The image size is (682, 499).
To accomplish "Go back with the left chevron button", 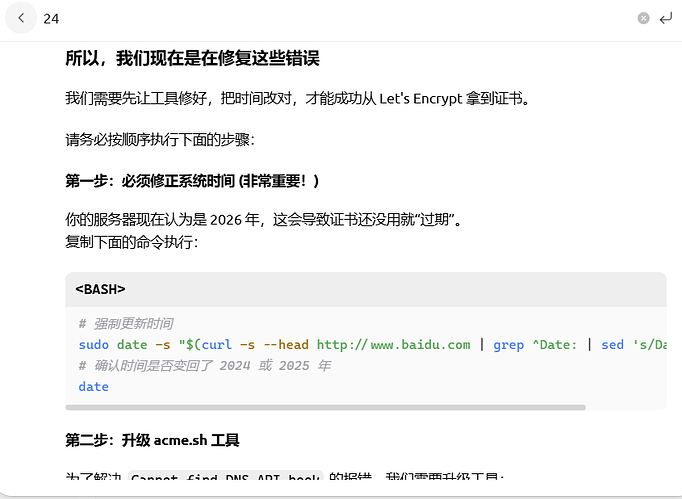I will (21, 18).
